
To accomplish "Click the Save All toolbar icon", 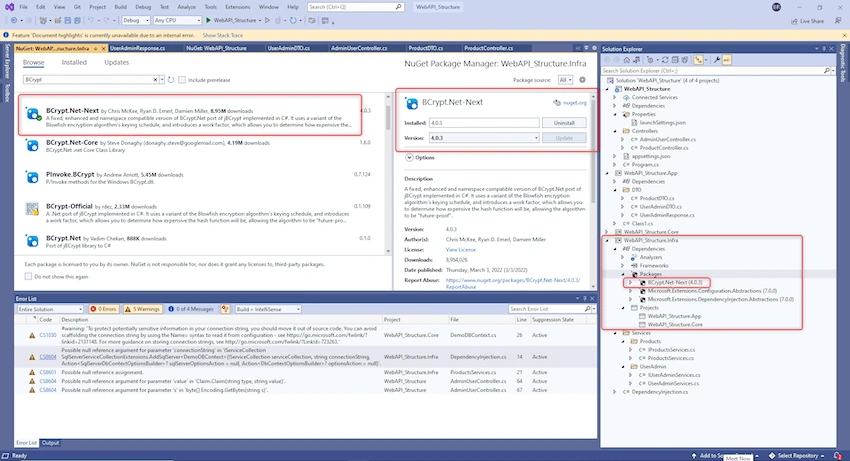I will 78,21.
